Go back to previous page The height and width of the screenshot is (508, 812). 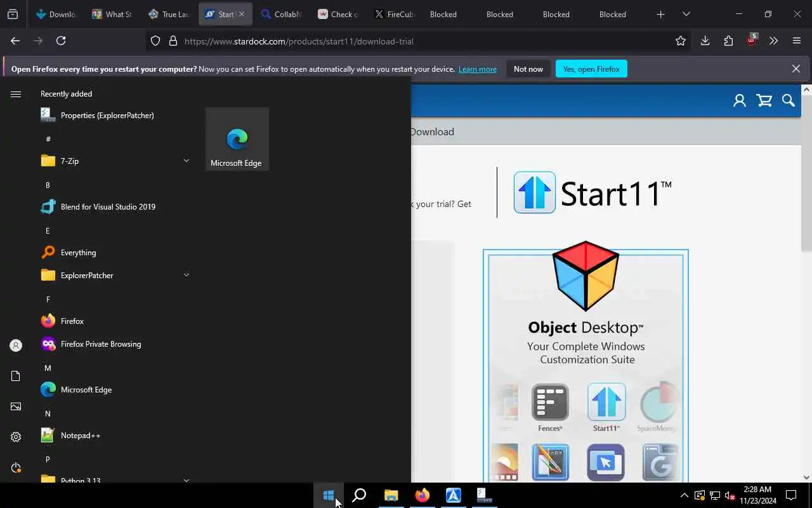[x=15, y=41]
